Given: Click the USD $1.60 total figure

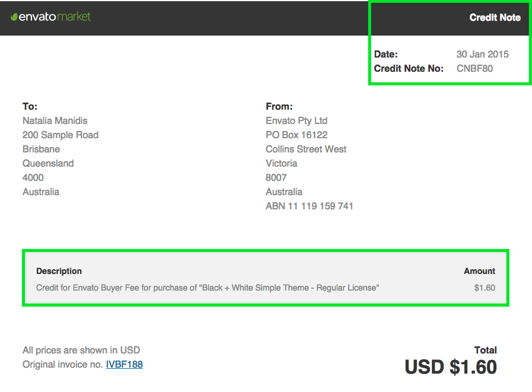Looking at the screenshot, I should 451,367.
